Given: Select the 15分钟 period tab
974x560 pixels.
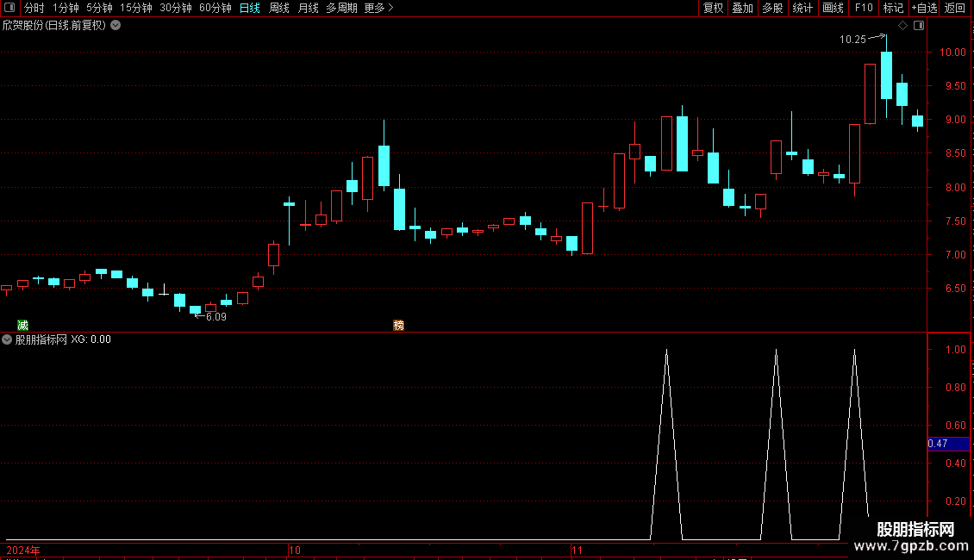Looking at the screenshot, I should [136, 8].
